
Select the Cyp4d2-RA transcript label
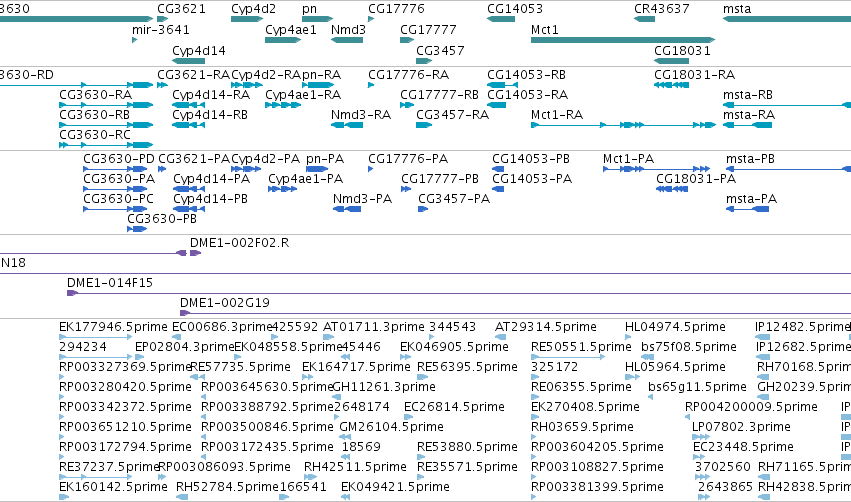[266, 74]
